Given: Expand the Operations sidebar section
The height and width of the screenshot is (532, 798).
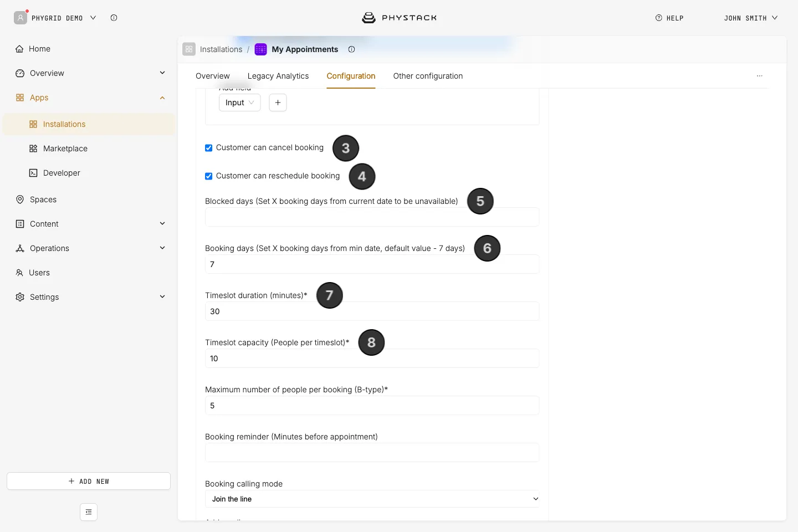Looking at the screenshot, I should tap(162, 248).
